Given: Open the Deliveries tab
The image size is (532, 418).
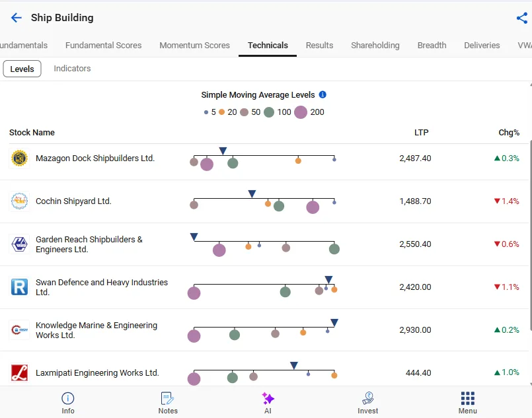Looking at the screenshot, I should [482, 45].
